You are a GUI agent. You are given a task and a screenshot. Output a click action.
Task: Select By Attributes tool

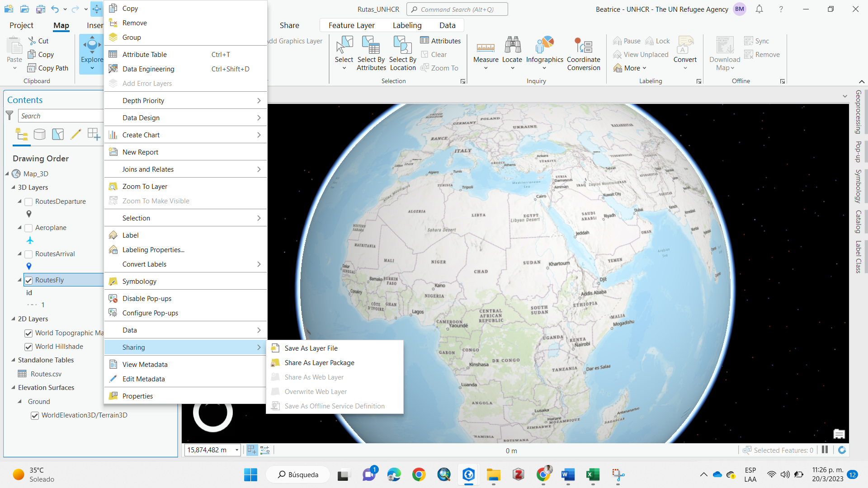coord(371,54)
